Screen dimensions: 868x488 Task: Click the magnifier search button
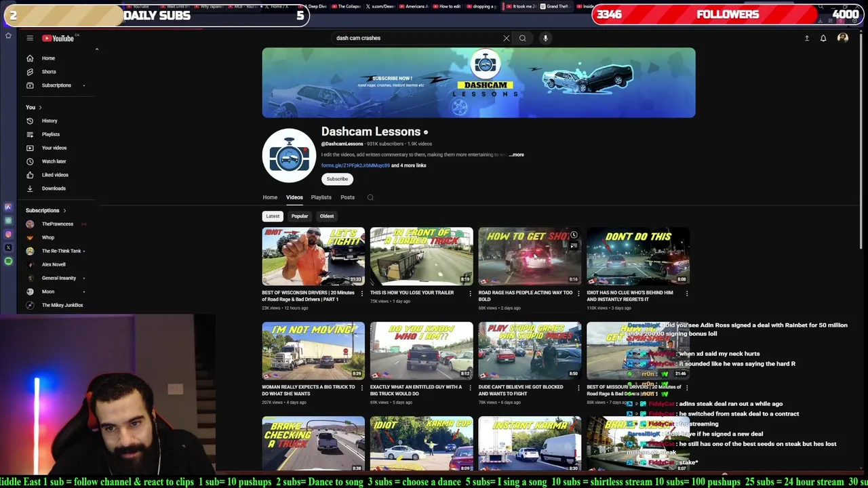click(522, 38)
